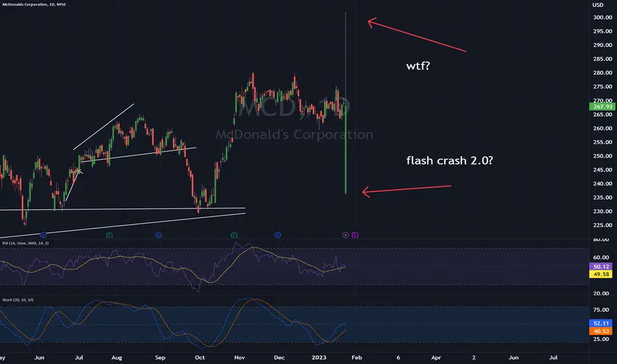Select the "flash crash 2.0?" text annotation
Screen dimensions: 617x364
click(x=450, y=161)
